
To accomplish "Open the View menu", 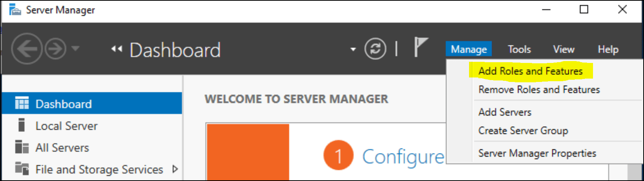I will pyautogui.click(x=564, y=49).
